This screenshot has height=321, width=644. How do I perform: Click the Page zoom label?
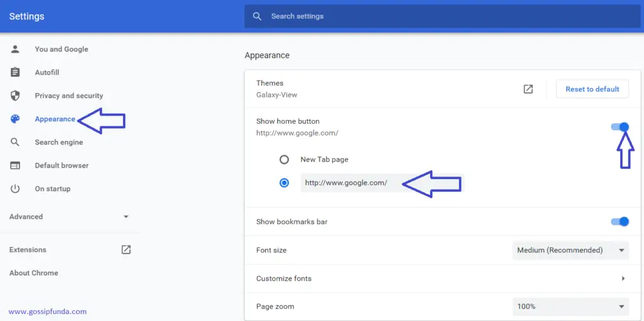pos(275,307)
